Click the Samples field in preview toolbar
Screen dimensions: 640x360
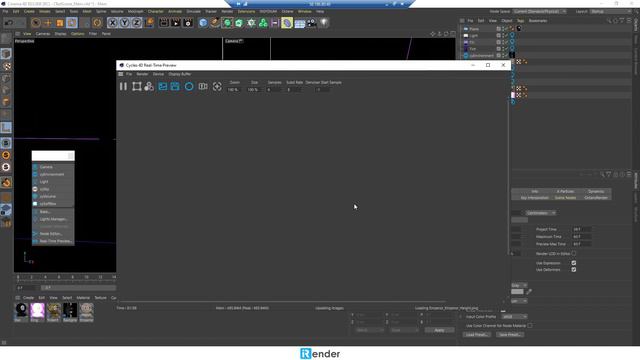coord(274,89)
